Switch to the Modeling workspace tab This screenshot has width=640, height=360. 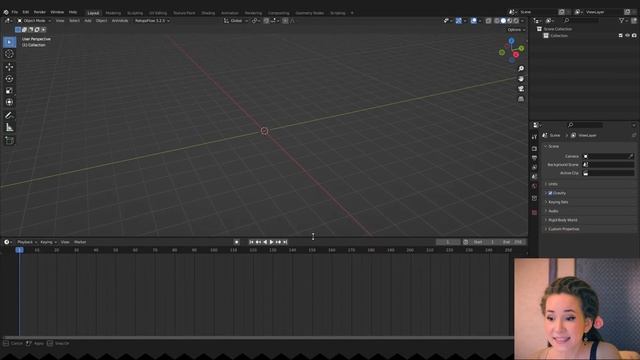[x=113, y=13]
